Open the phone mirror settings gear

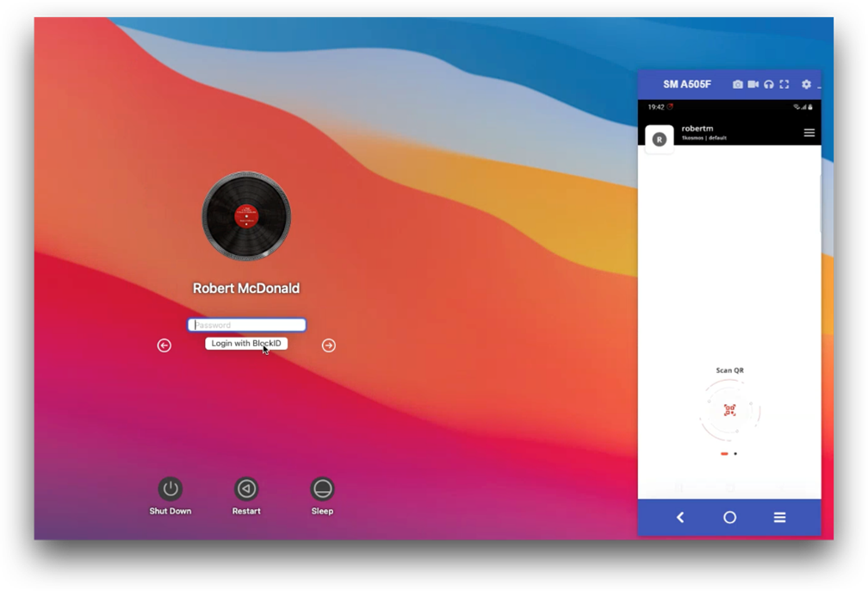click(x=806, y=84)
